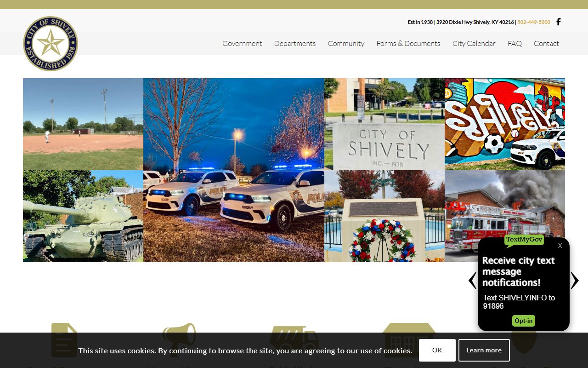588x368 pixels.
Task: Open the memorial wreath photo
Action: [384, 216]
